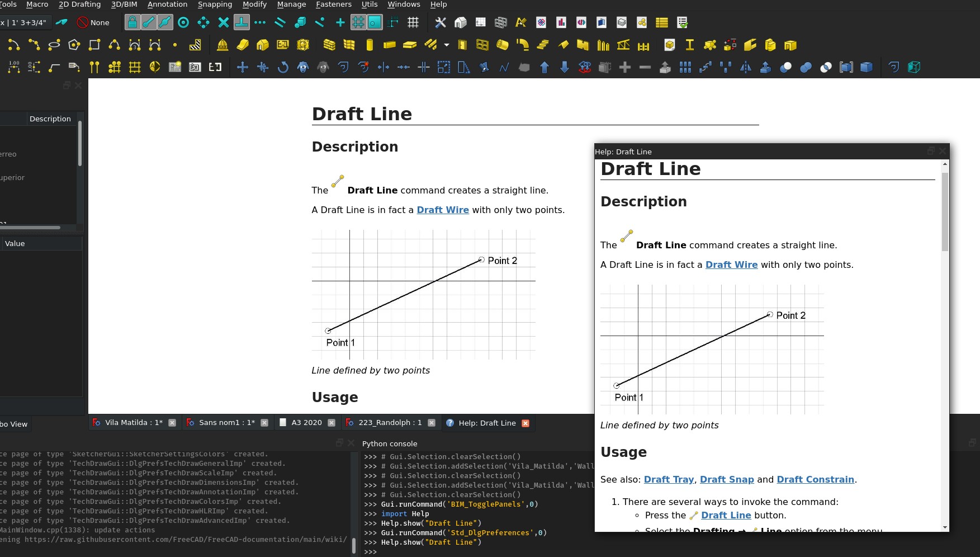Select the Draft Hatch tool
The width and height of the screenshot is (980, 557).
tap(195, 45)
